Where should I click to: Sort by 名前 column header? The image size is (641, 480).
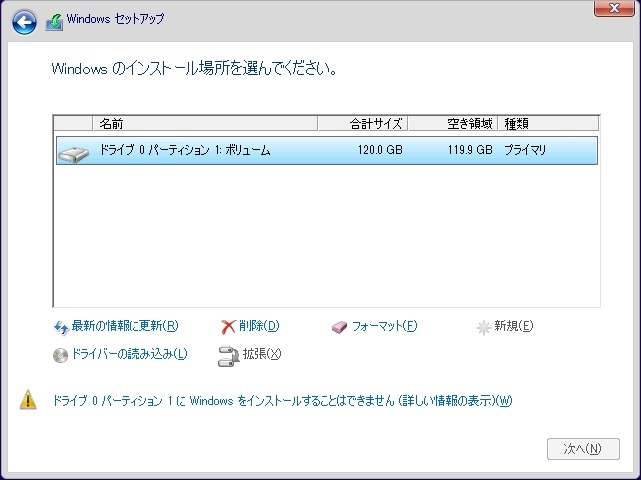coord(205,123)
